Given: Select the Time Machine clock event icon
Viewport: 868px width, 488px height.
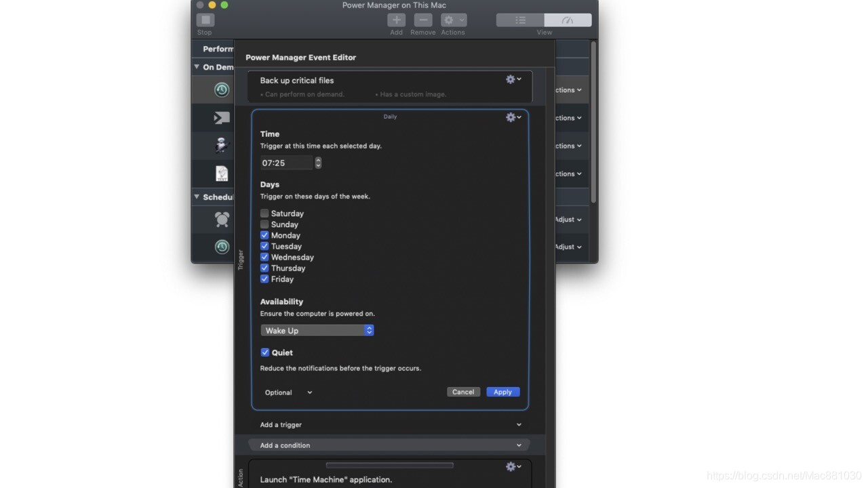Looking at the screenshot, I should coord(222,89).
